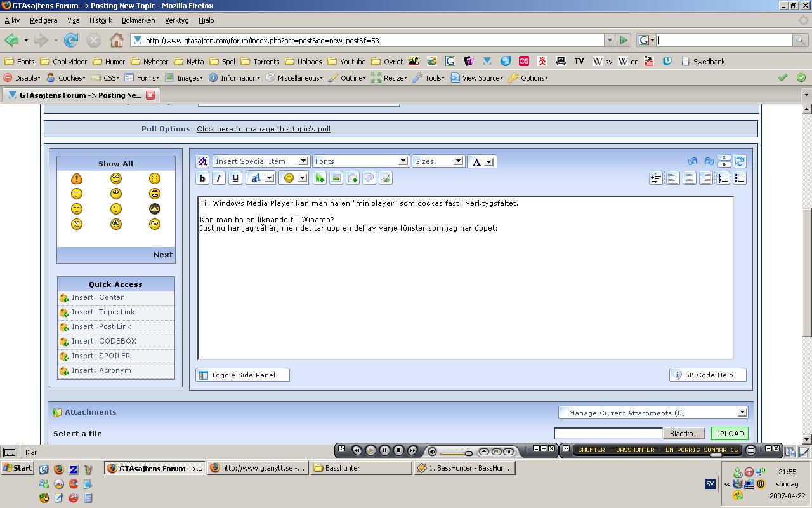Open the Sizes dropdown
The width and height of the screenshot is (812, 508).
tap(438, 161)
